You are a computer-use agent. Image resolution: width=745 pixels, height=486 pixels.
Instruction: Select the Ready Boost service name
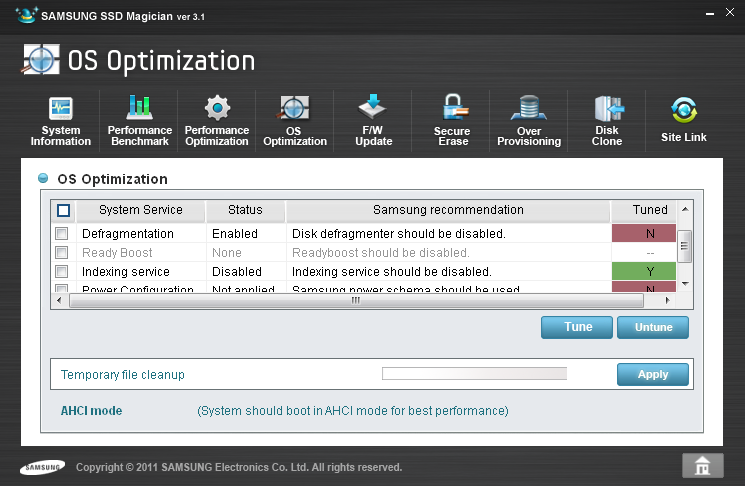pyautogui.click(x=117, y=253)
